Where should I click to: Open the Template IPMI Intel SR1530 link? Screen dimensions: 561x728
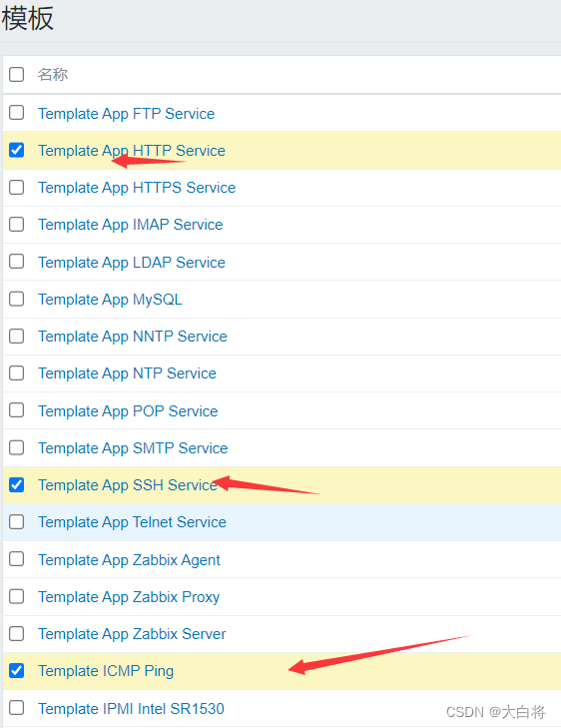click(132, 709)
